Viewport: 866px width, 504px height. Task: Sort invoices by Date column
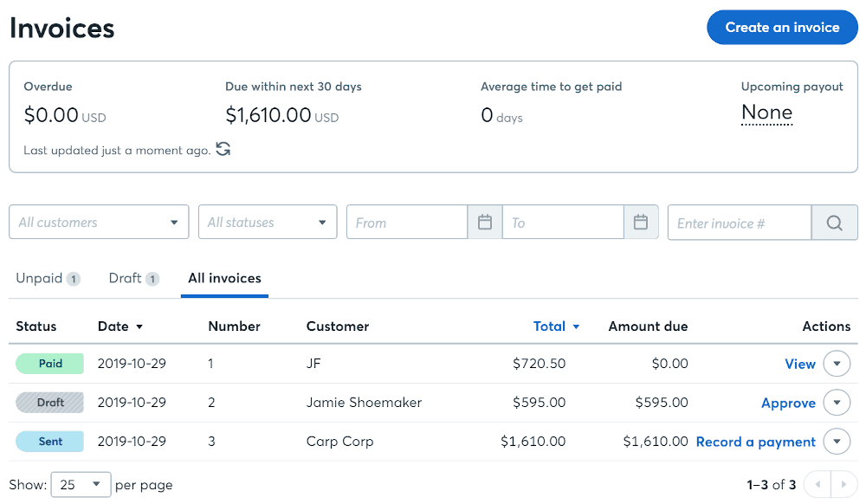(x=120, y=326)
